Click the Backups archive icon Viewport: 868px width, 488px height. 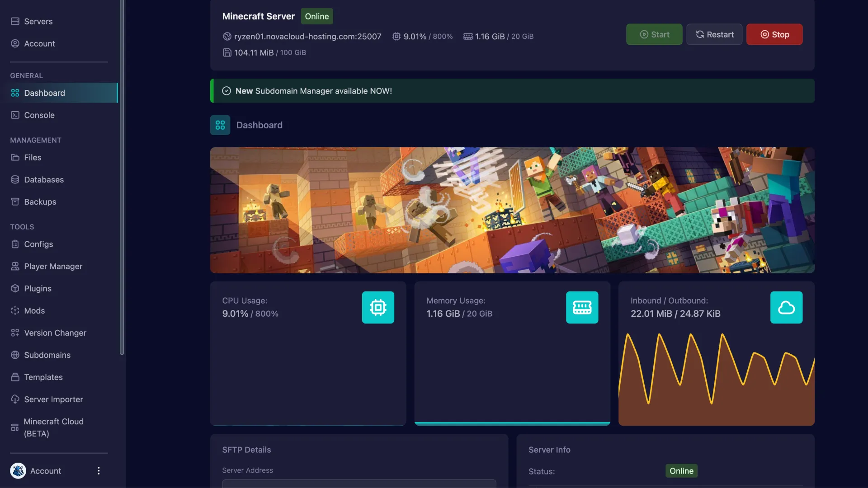(x=15, y=202)
